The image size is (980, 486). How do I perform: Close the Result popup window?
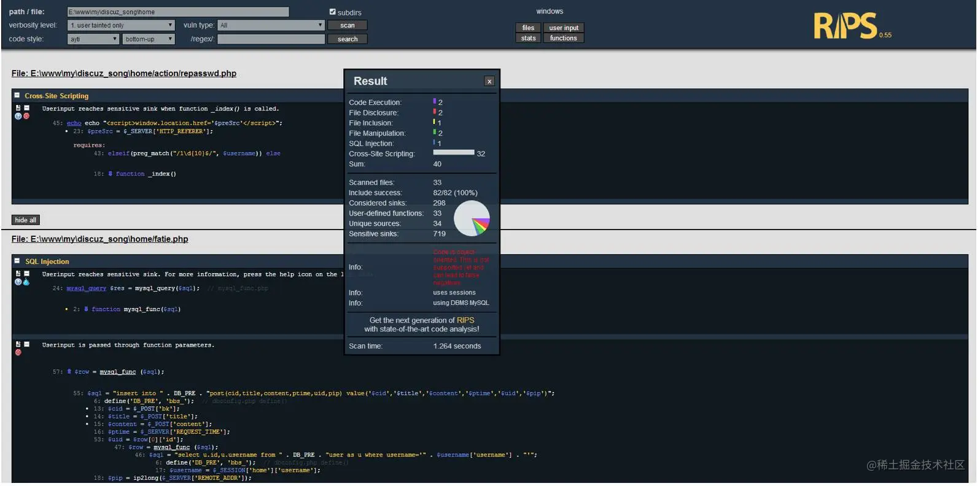[x=489, y=81]
